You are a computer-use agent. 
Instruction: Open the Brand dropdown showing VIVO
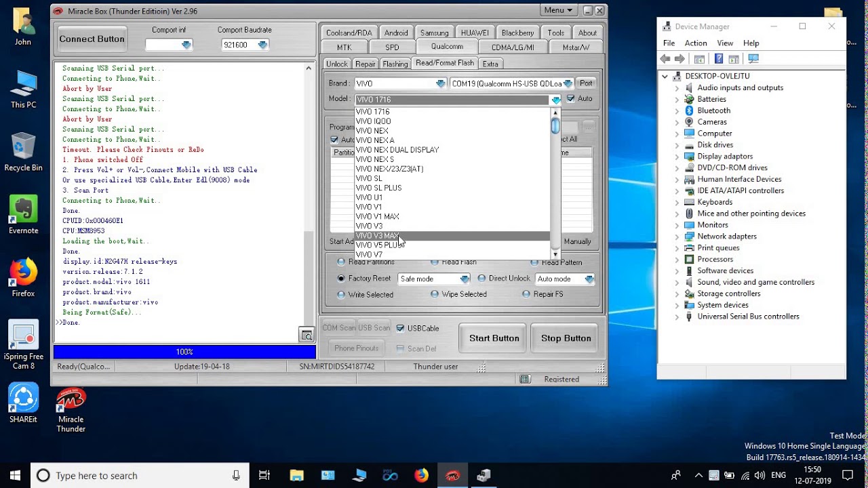click(400, 83)
